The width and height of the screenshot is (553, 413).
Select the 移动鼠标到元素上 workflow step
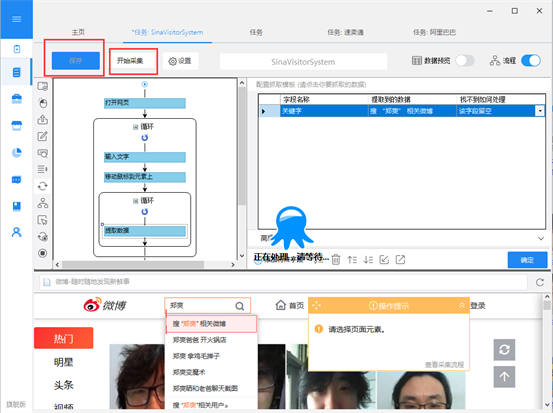(x=145, y=177)
